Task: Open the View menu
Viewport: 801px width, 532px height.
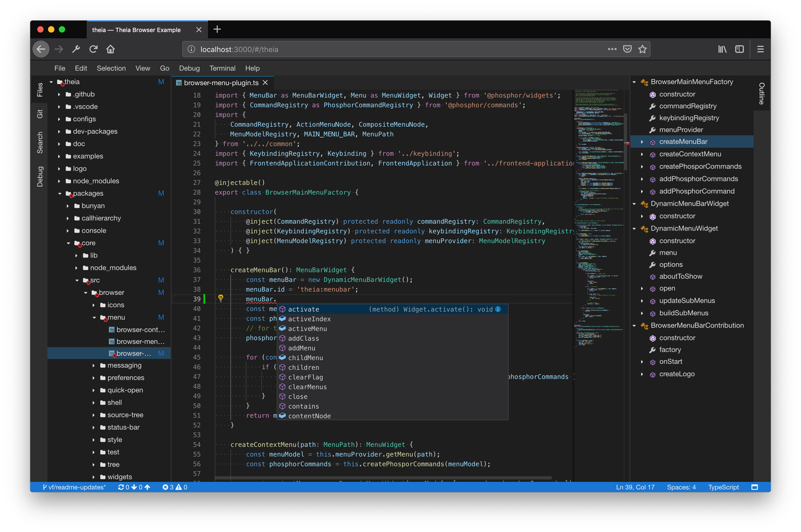Action: coord(143,68)
